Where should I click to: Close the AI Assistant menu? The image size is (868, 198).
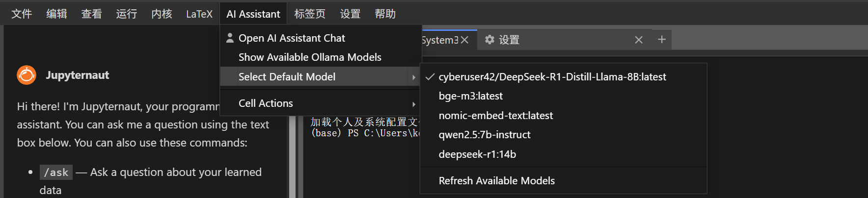pyautogui.click(x=253, y=14)
